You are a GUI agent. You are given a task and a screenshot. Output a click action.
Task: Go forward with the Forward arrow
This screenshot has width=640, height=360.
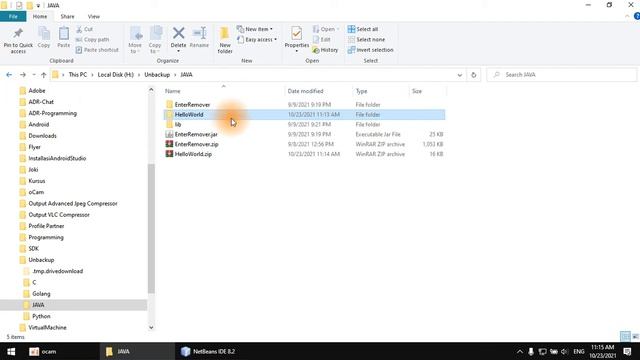click(22, 75)
